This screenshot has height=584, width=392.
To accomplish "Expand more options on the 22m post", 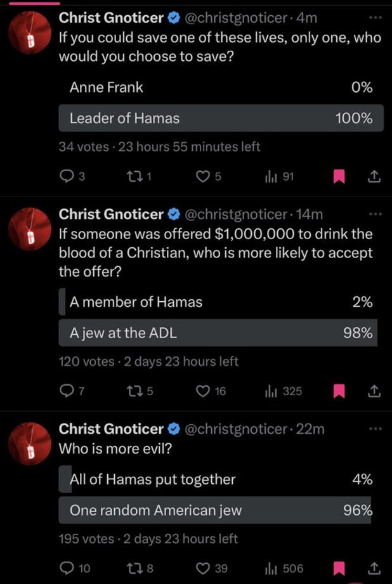I will pos(376,429).
